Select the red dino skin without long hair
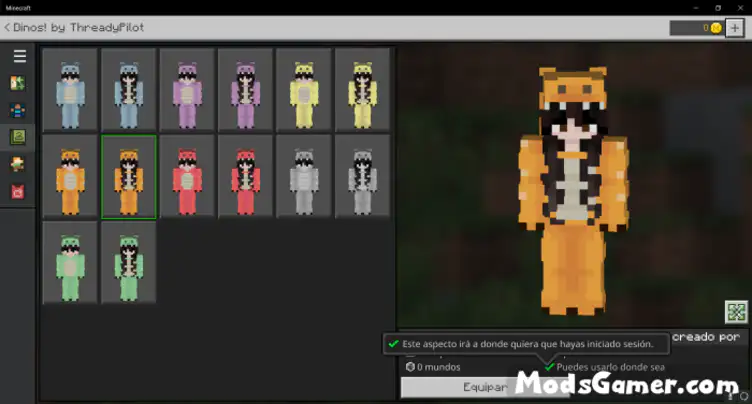 point(187,177)
